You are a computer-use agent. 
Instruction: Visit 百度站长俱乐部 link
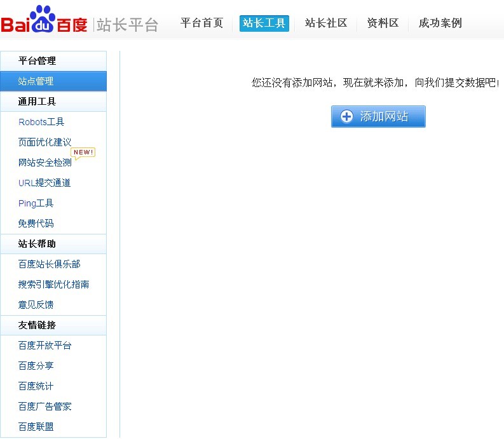pos(49,264)
